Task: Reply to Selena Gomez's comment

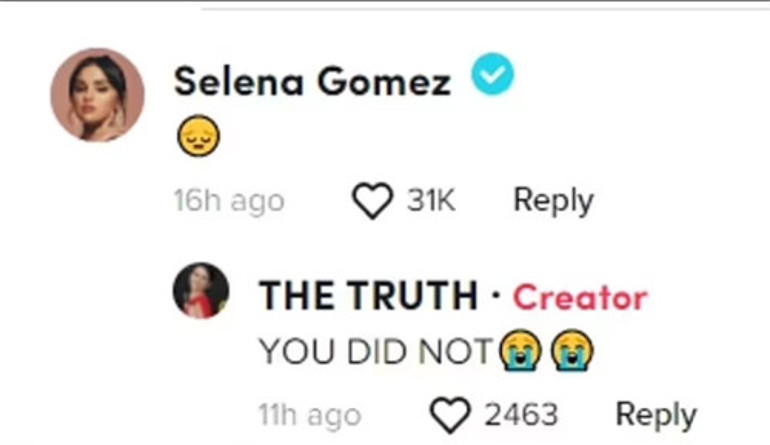Action: (x=553, y=201)
